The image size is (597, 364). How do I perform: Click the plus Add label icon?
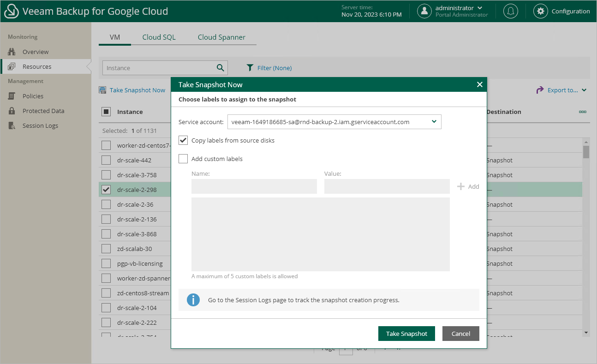[x=460, y=186]
